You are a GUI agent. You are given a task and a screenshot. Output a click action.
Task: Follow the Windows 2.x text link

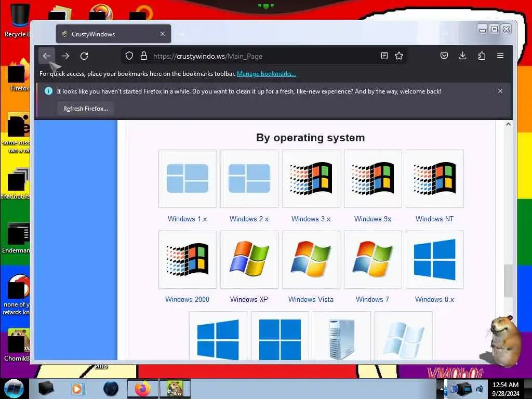[x=249, y=219]
